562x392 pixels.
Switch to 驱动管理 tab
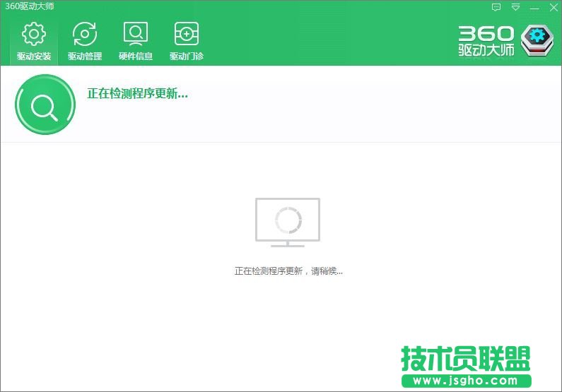pyautogui.click(x=85, y=41)
